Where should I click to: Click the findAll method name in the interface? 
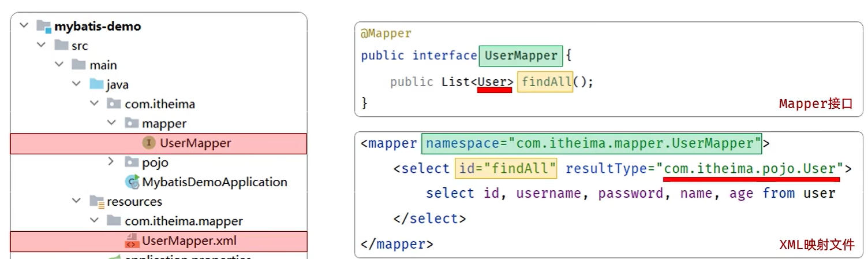click(545, 82)
